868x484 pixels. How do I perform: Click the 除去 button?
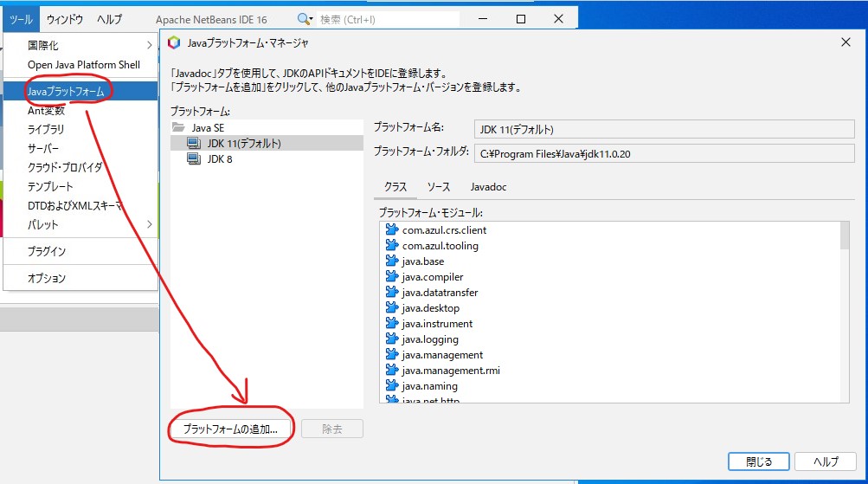332,429
